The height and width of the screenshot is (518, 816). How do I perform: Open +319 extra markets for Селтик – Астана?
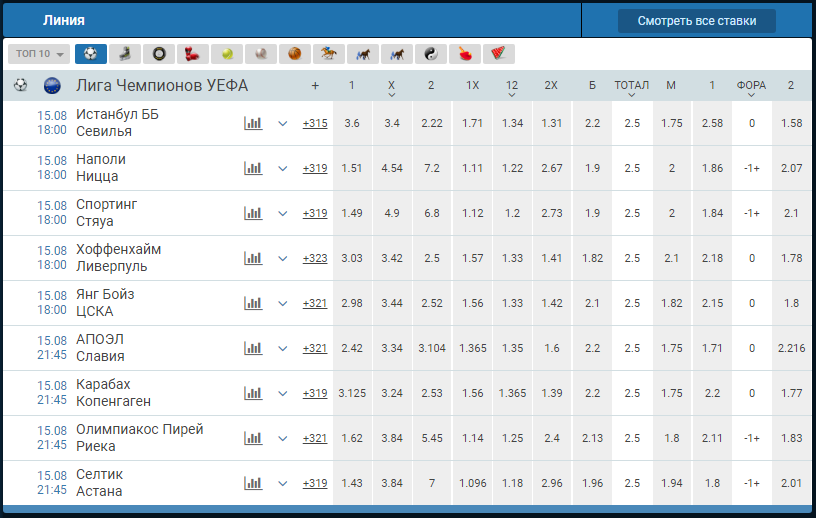315,483
